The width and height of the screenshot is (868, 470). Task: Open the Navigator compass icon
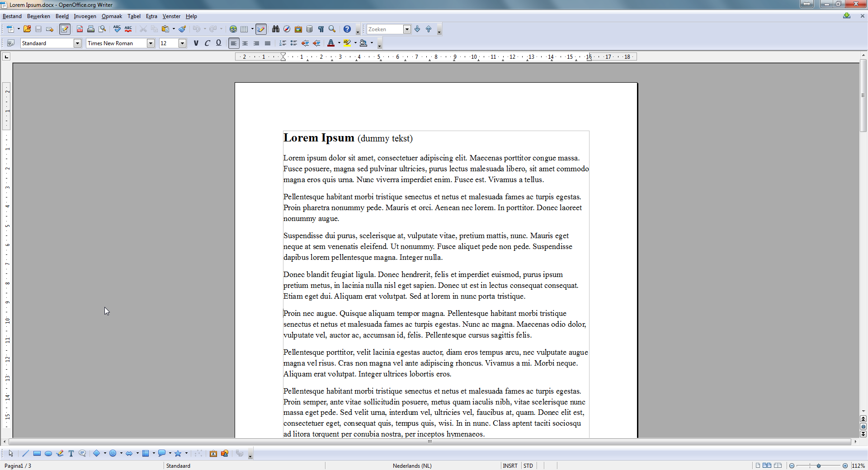pos(287,29)
